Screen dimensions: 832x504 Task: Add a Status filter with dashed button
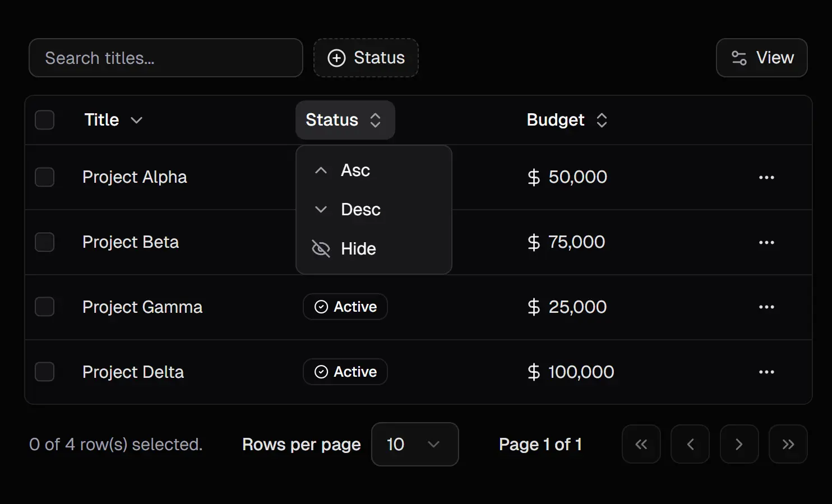(366, 58)
